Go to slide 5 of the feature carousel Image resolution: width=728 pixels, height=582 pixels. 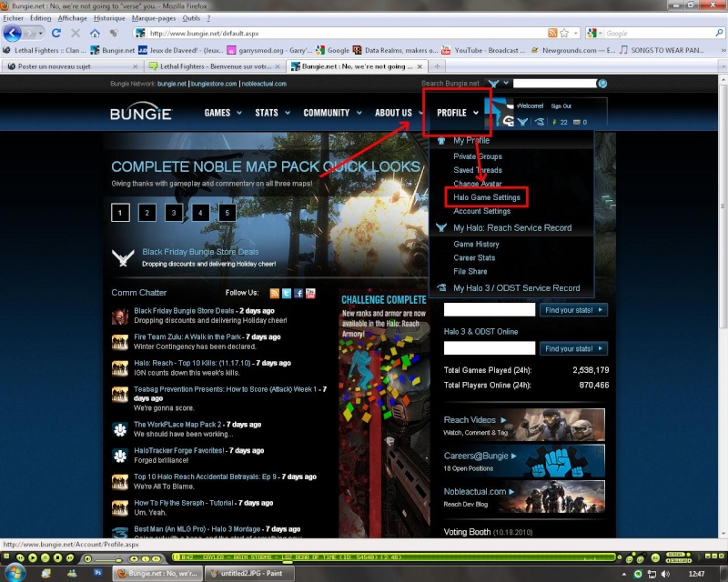(227, 213)
